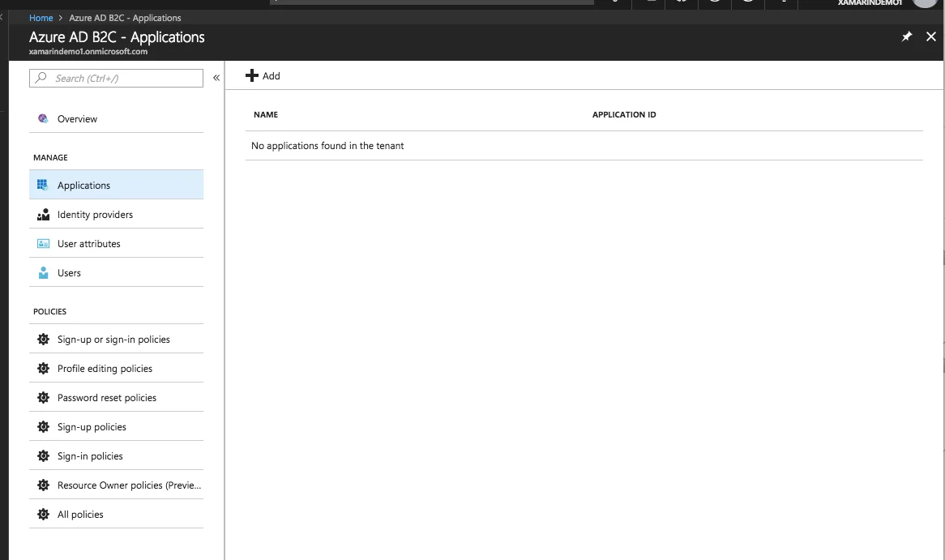945x560 pixels.
Task: Open Sign-in policies
Action: [x=117, y=456]
